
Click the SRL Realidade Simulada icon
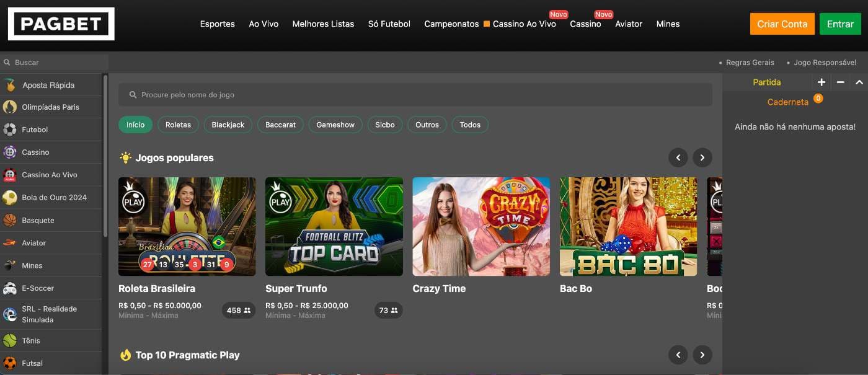pos(10,314)
